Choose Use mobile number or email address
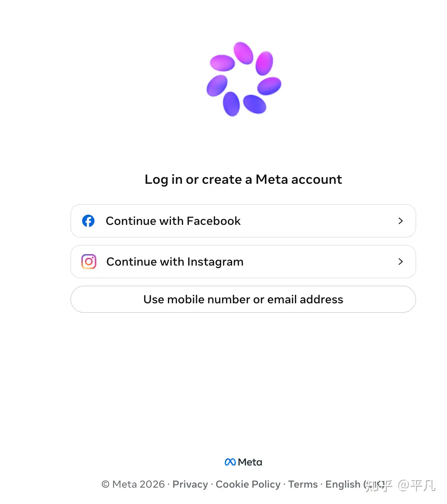 point(243,299)
